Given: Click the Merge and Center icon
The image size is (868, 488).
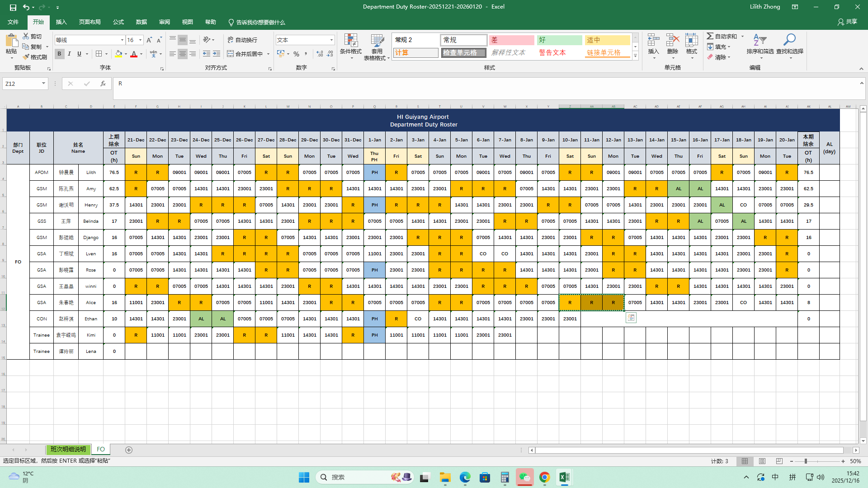Looking at the screenshot, I should (231, 54).
